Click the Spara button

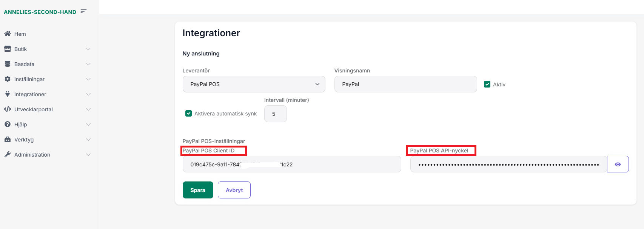pyautogui.click(x=198, y=190)
